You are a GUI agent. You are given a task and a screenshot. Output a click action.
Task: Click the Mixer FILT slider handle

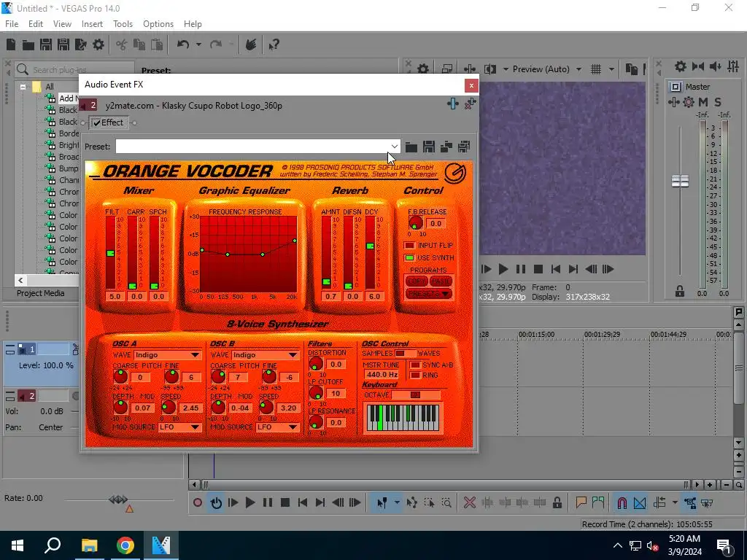[x=111, y=253]
